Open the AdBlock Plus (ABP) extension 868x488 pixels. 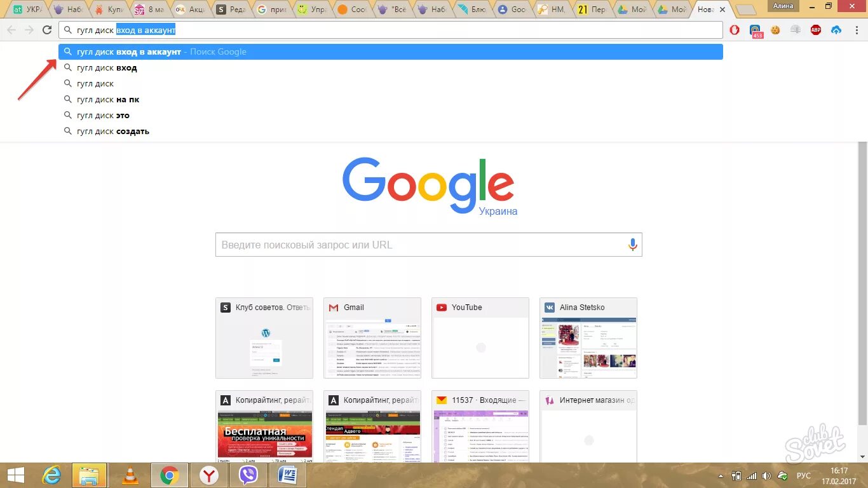pos(816,30)
